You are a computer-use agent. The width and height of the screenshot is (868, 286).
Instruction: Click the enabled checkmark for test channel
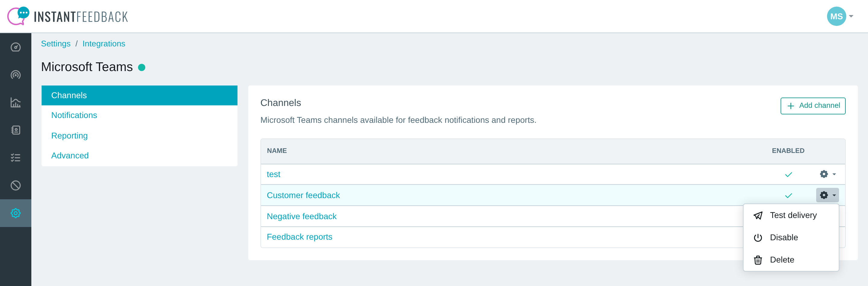tap(788, 174)
